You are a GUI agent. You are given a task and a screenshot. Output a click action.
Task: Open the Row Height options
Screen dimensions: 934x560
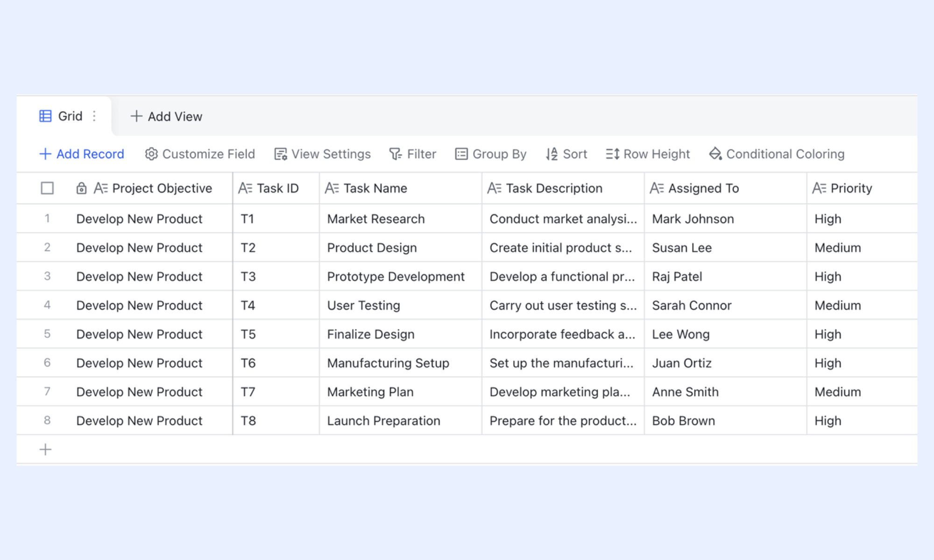coord(648,154)
